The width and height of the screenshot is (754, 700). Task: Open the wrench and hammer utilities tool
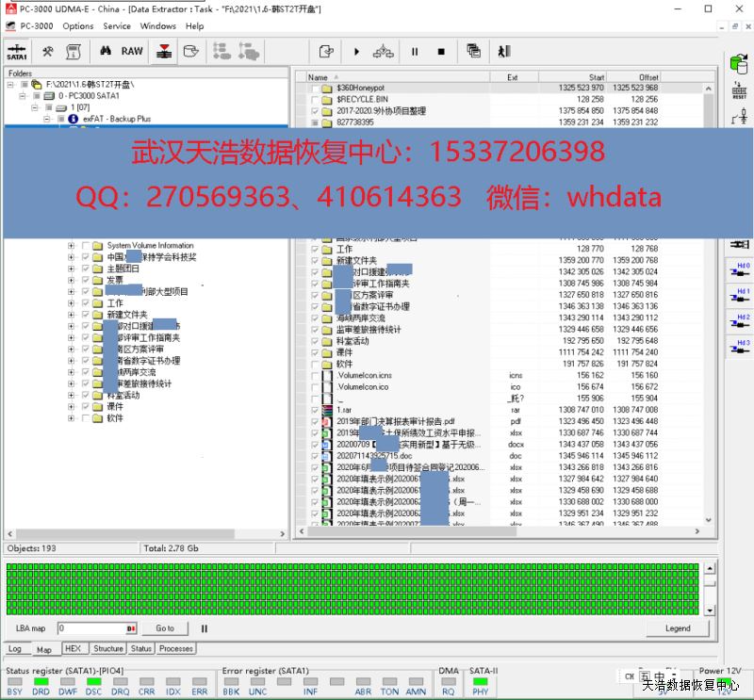[47, 51]
